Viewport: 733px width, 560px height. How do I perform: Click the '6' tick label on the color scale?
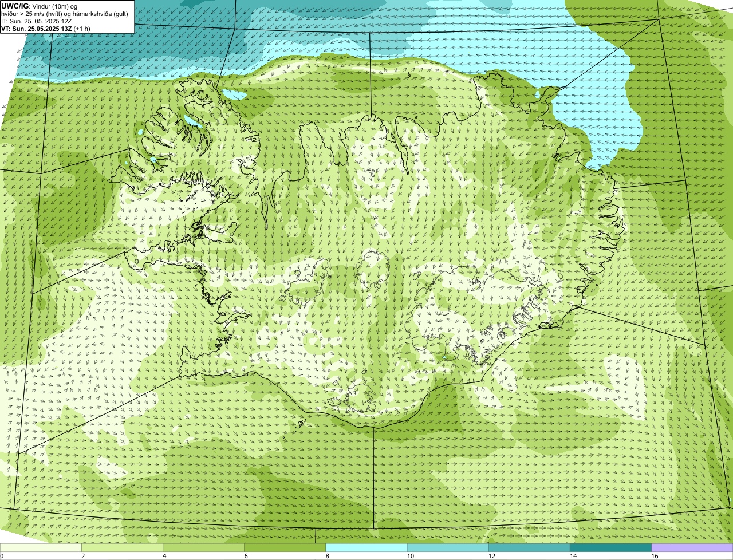coord(246,556)
